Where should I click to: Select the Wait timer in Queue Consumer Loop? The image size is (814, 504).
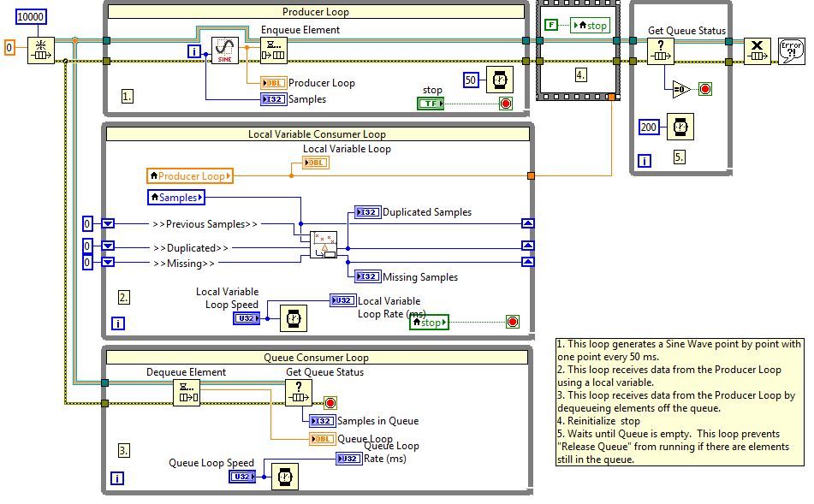point(285,476)
